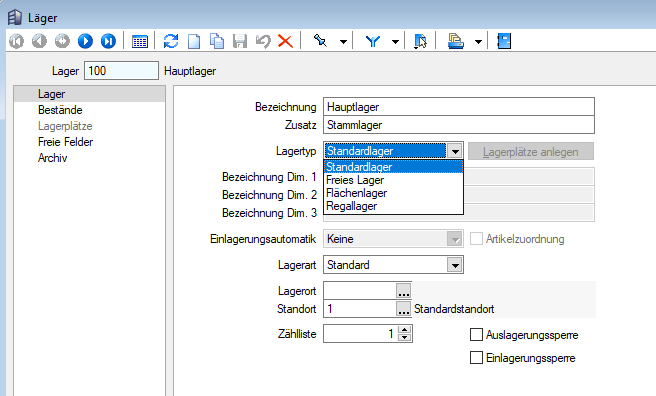This screenshot has width=656, height=396.
Task: Choose Freies Lager from the list
Action: pyautogui.click(x=393, y=180)
